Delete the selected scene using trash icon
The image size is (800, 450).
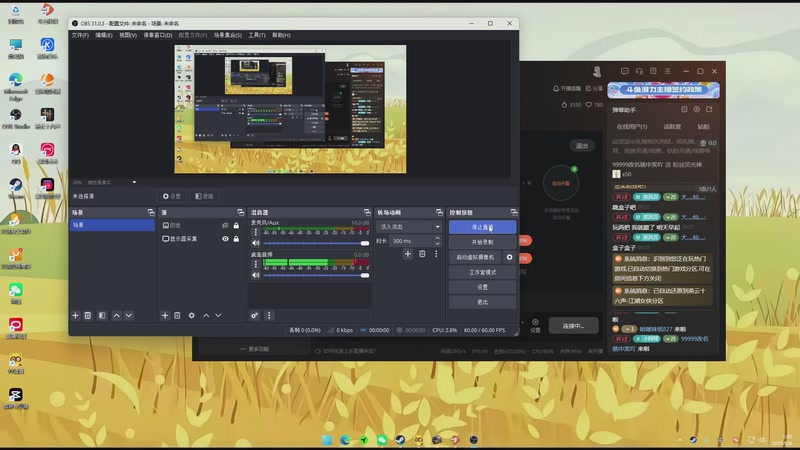coord(88,316)
